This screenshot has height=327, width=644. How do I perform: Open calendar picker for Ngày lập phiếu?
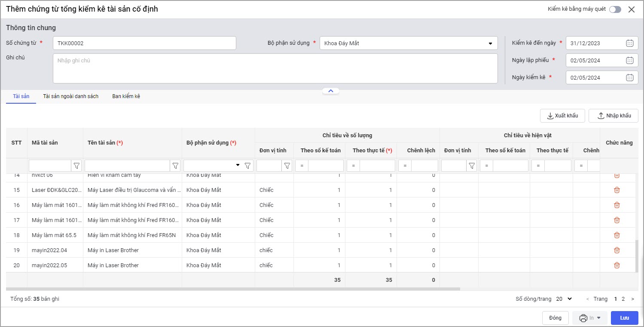pyautogui.click(x=629, y=60)
